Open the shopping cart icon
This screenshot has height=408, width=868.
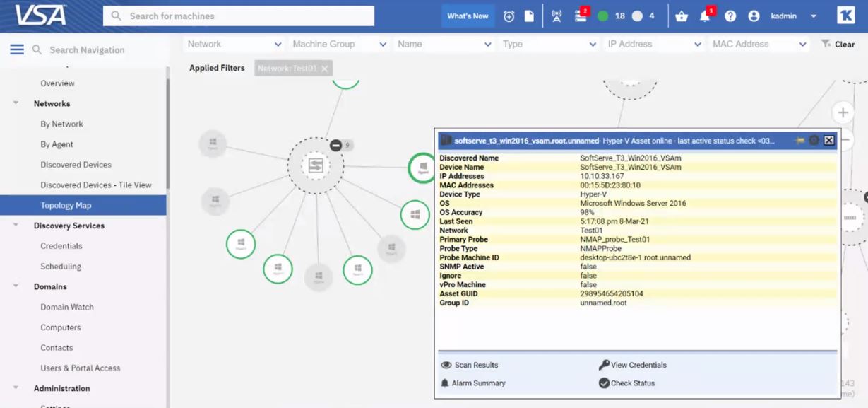[680, 15]
